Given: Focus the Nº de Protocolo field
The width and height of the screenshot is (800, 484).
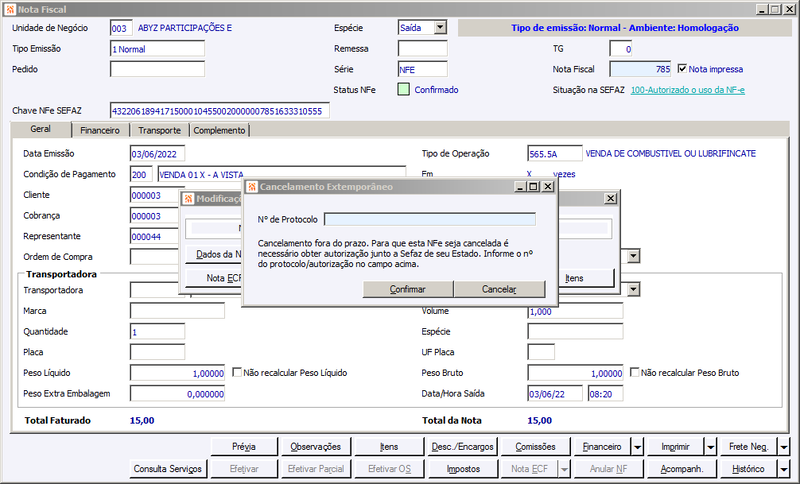Looking at the screenshot, I should point(430,219).
